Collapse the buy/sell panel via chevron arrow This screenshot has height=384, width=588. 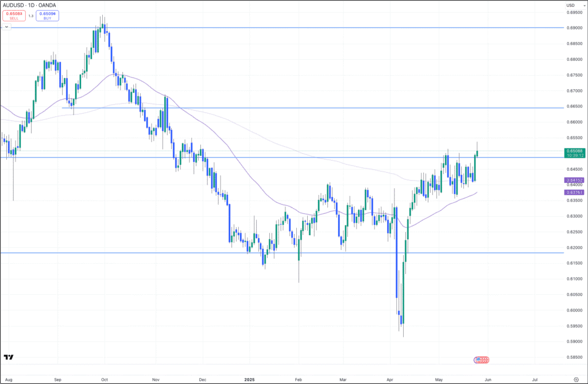(7, 26)
